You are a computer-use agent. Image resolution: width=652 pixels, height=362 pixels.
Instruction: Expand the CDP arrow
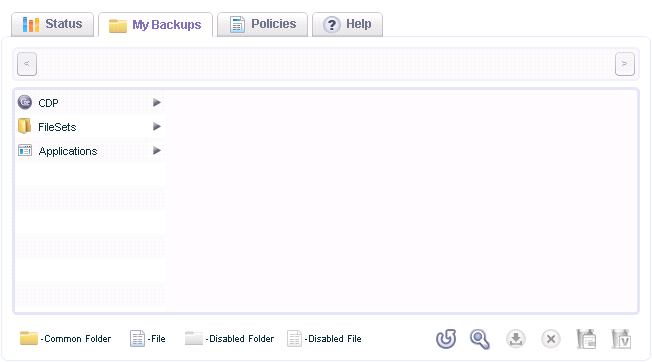point(157,102)
